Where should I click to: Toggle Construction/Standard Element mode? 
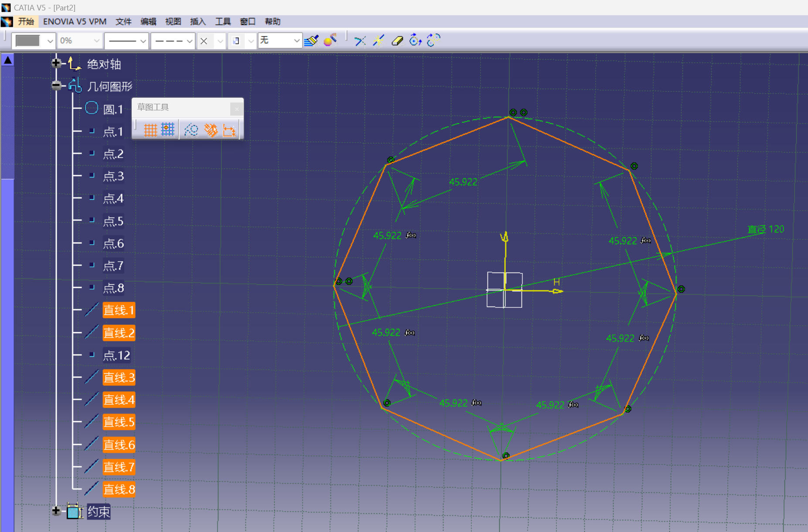191,130
